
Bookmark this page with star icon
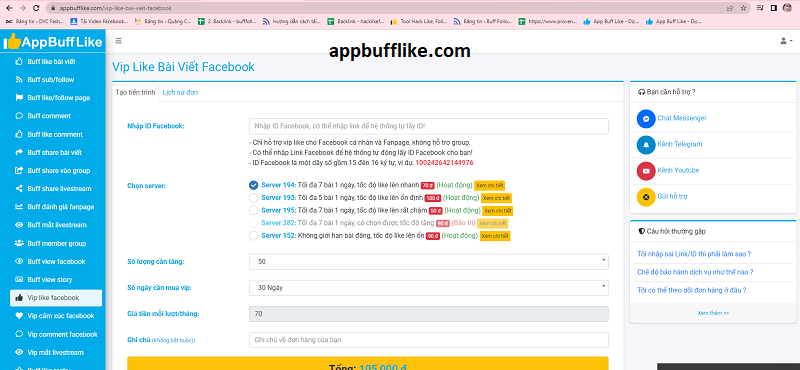click(x=743, y=8)
